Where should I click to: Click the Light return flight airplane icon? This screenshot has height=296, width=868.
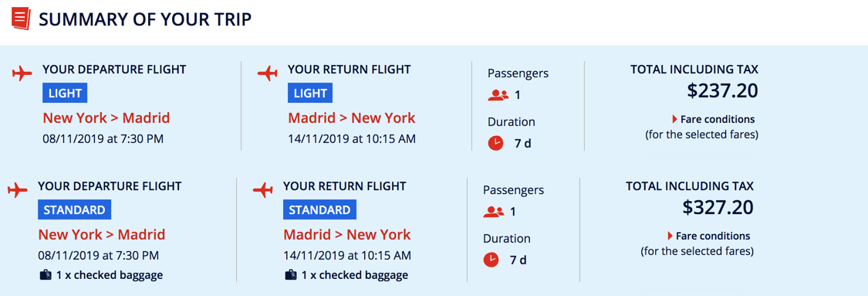pos(268,73)
